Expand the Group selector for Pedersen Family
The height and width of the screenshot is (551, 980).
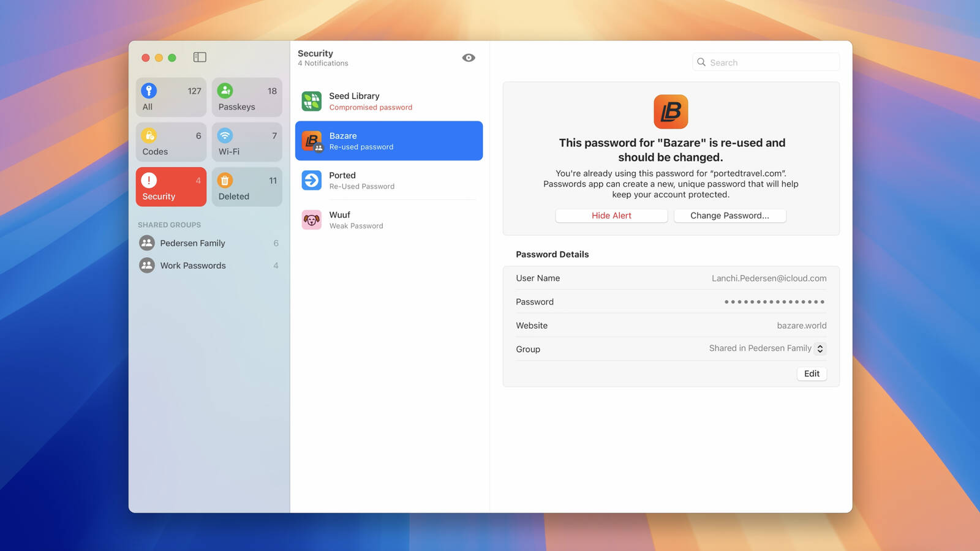820,348
